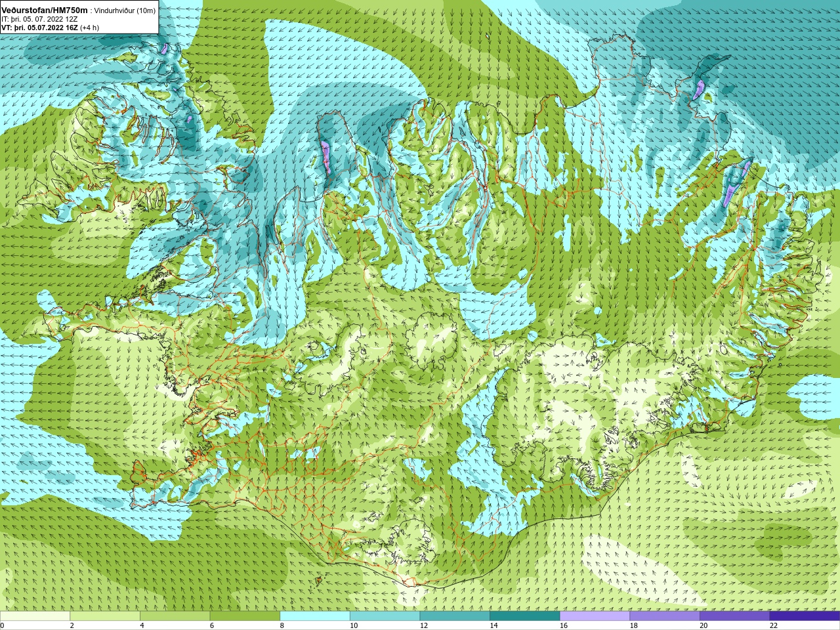This screenshot has height=630, width=840.
Task: Select the dark teal 14–16 legend swatch
Action: [x=525, y=616]
